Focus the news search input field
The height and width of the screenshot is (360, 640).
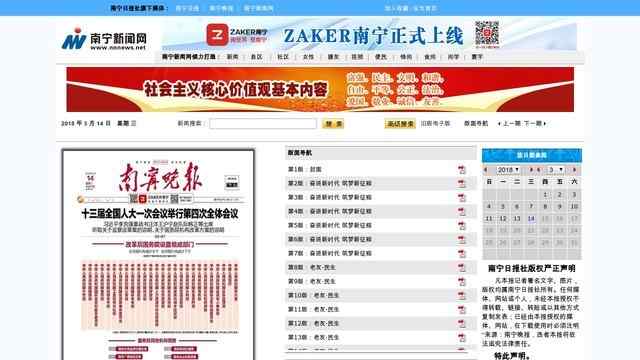[263, 124]
